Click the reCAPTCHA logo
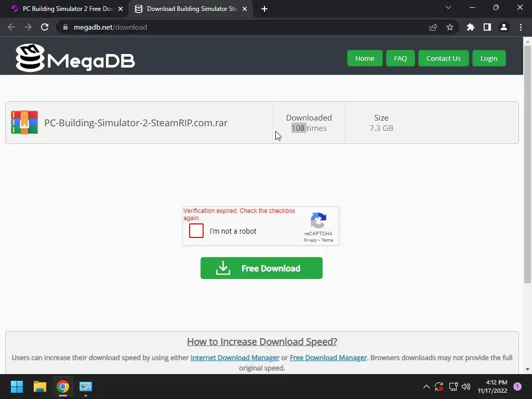Viewport: 532px width, 399px height. tap(318, 220)
